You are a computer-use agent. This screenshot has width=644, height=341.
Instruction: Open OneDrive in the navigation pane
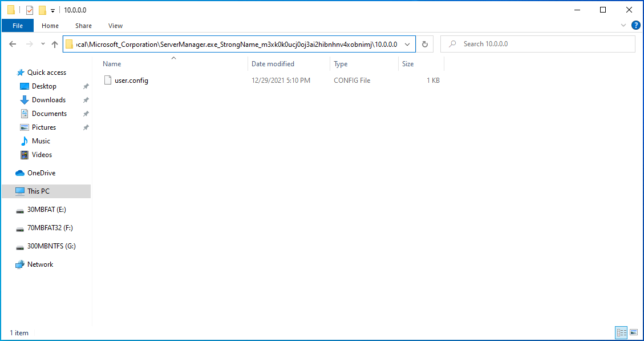[x=41, y=172]
